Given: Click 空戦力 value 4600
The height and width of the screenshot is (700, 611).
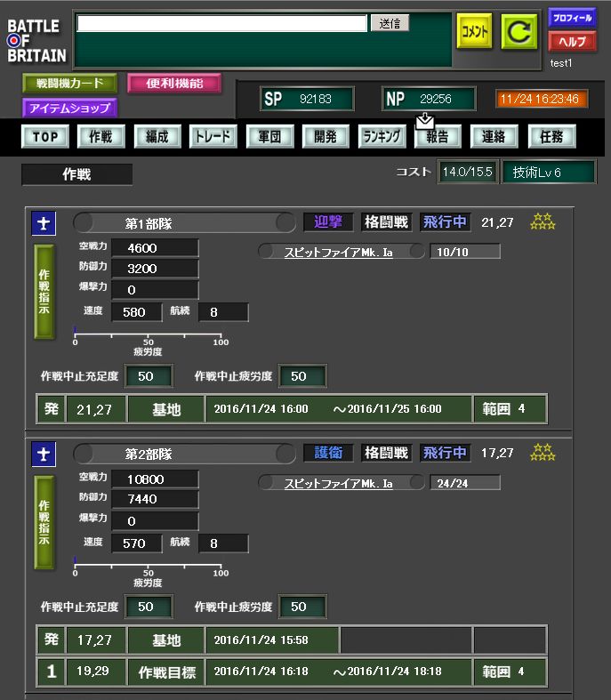Looking at the screenshot, I should (155, 248).
